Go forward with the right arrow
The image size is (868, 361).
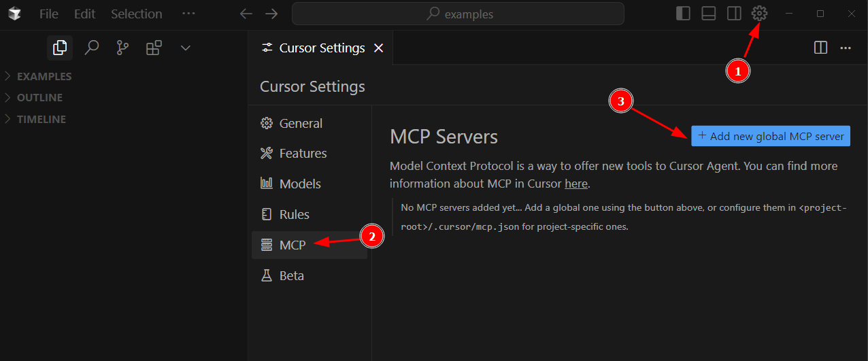click(271, 14)
